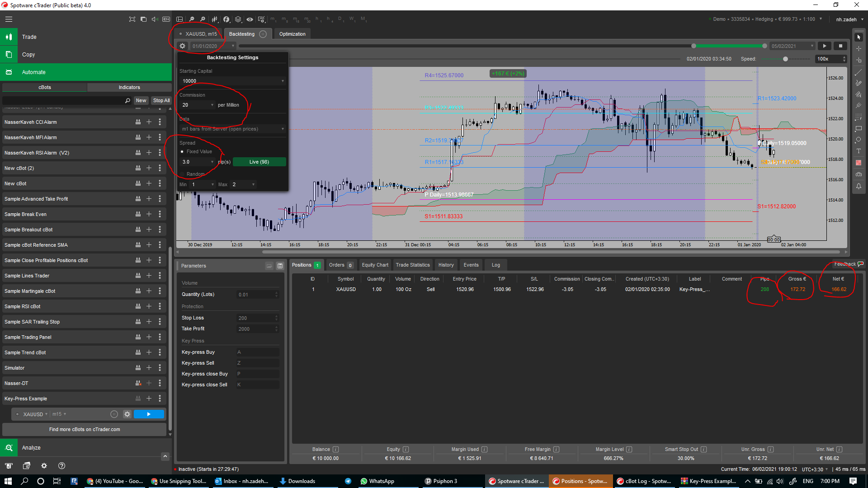Open the Copy section
The width and height of the screenshot is (868, 488).
(86, 55)
